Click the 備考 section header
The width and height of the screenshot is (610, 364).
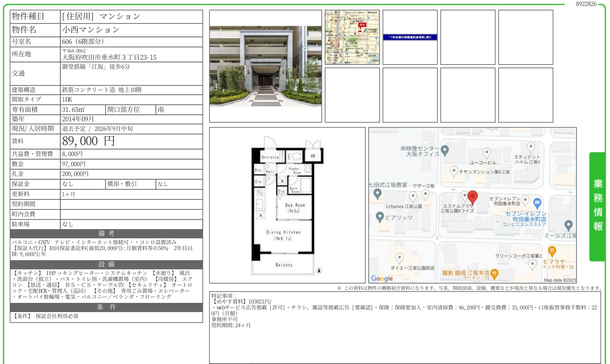(x=106, y=233)
